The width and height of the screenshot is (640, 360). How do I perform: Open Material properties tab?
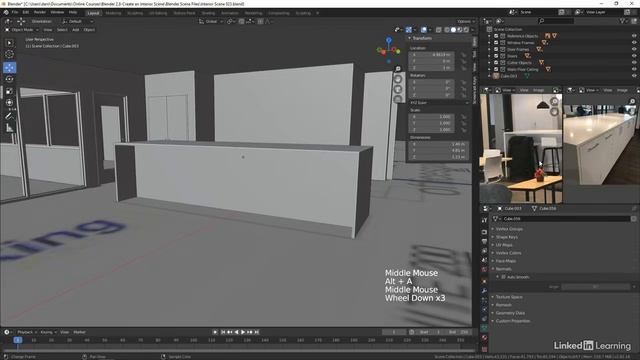click(484, 338)
